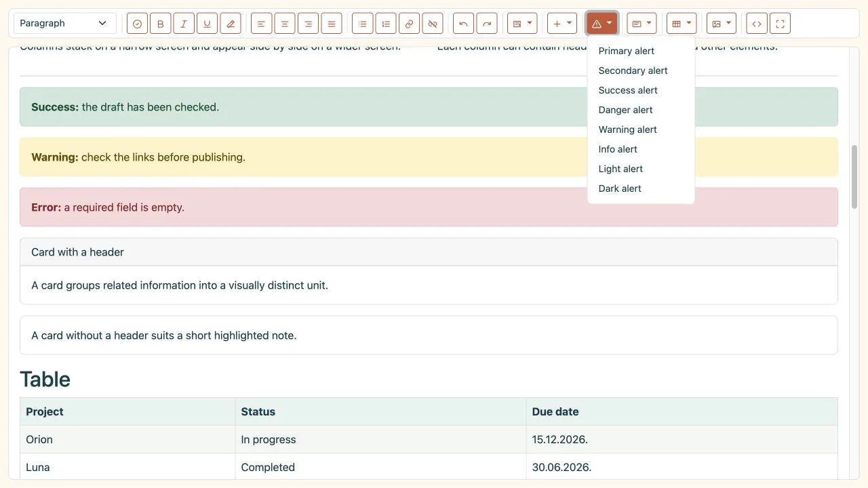
Task: Insert a numbered list
Action: 386,24
